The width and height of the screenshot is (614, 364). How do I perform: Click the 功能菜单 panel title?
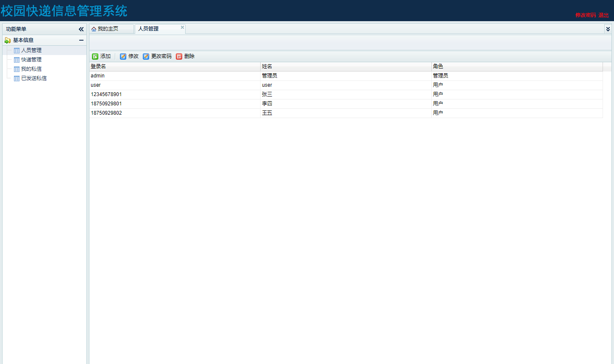point(16,29)
